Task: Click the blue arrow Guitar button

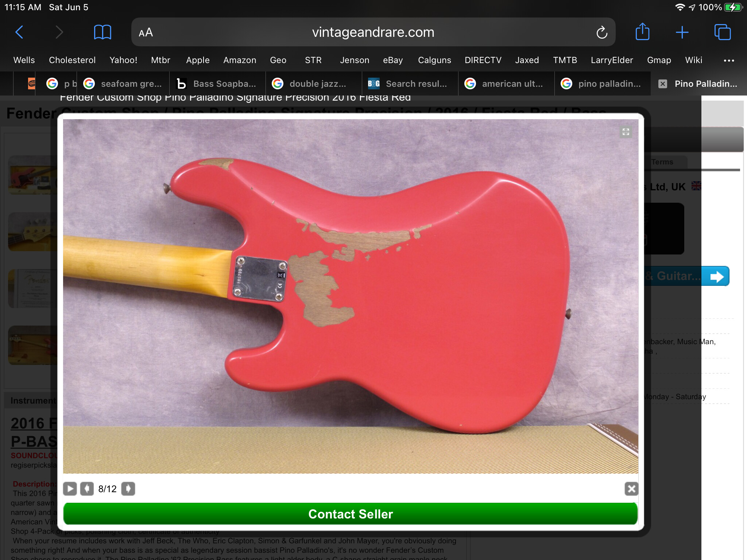Action: (686, 276)
